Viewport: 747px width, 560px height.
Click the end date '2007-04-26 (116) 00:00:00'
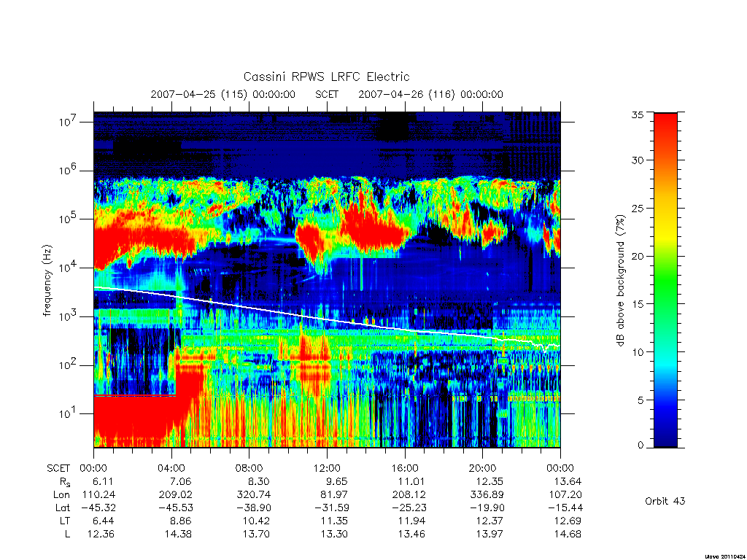pos(430,94)
